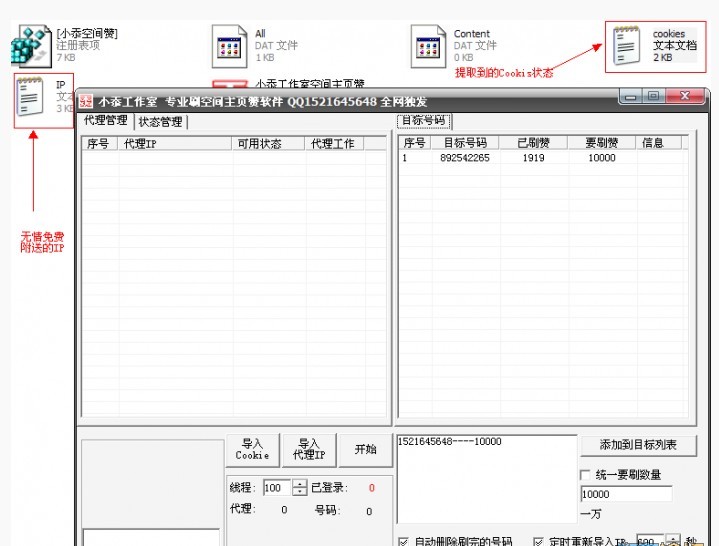Click the 添加到目标列表 button
This screenshot has height=546, width=719.
point(638,445)
